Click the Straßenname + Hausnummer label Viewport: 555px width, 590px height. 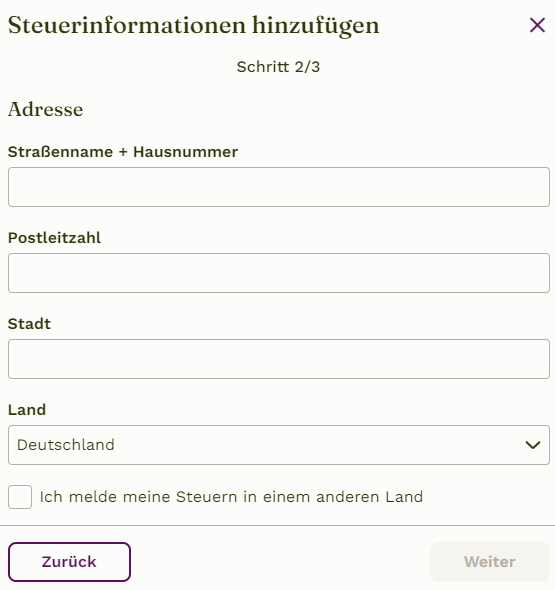(123, 152)
